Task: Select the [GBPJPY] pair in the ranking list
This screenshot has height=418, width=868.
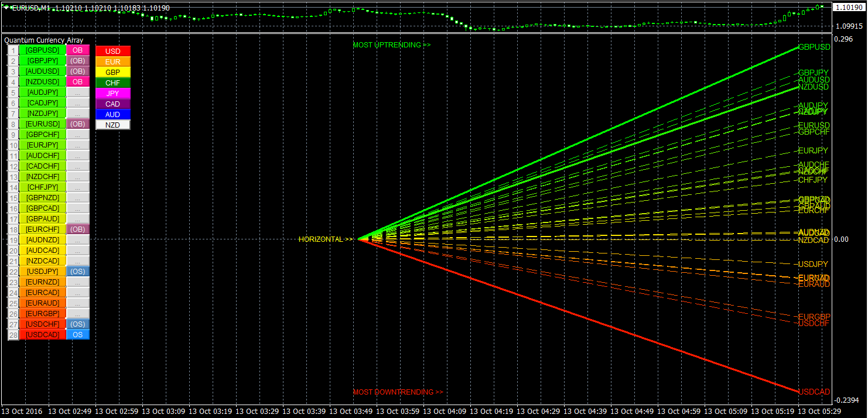Action: (43, 61)
